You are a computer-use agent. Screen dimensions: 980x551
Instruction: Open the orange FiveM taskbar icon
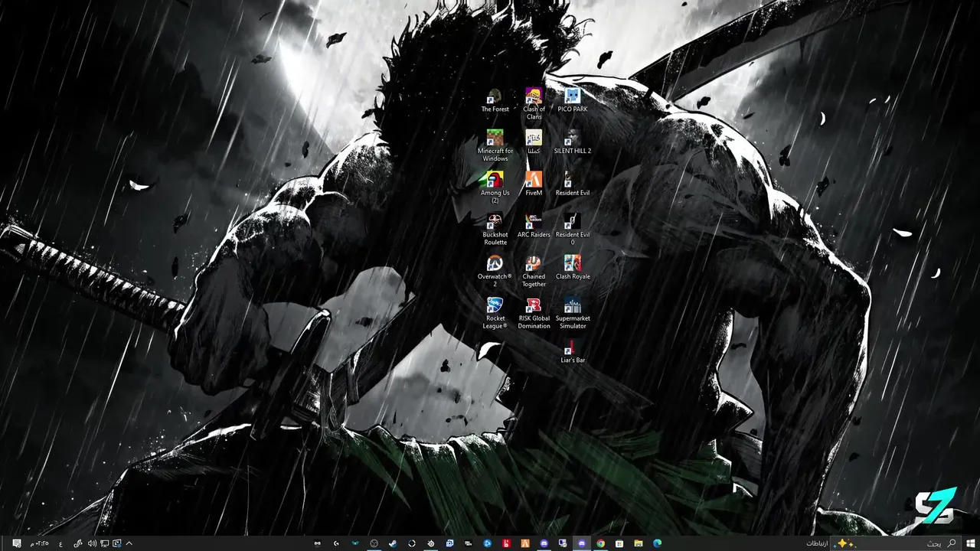click(525, 543)
